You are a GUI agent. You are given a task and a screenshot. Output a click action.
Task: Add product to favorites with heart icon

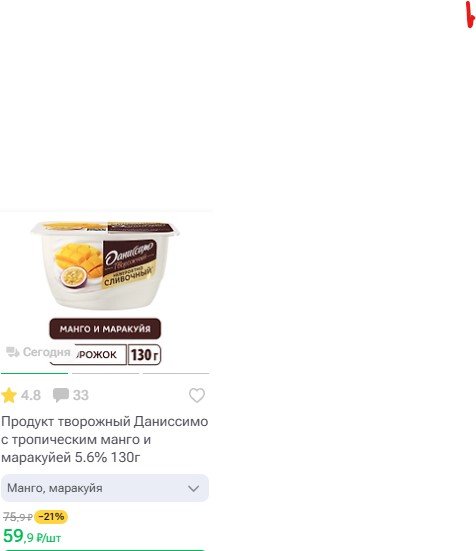(197, 395)
